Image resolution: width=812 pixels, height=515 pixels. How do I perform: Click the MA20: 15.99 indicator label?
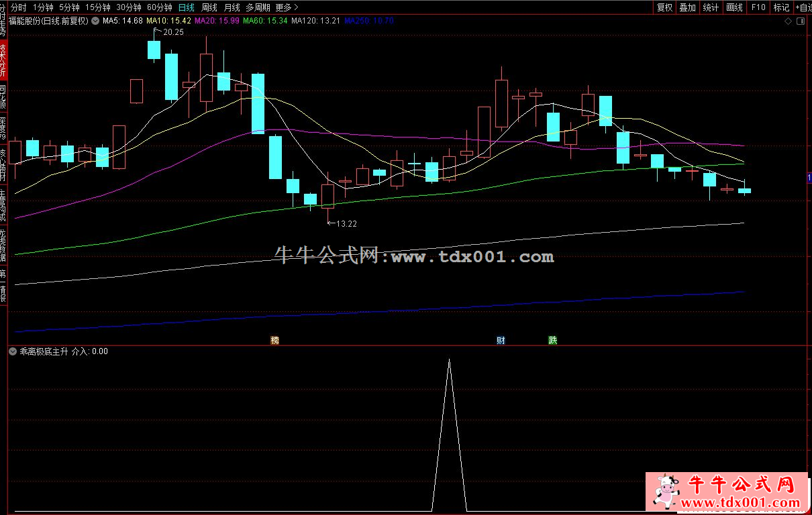point(217,21)
